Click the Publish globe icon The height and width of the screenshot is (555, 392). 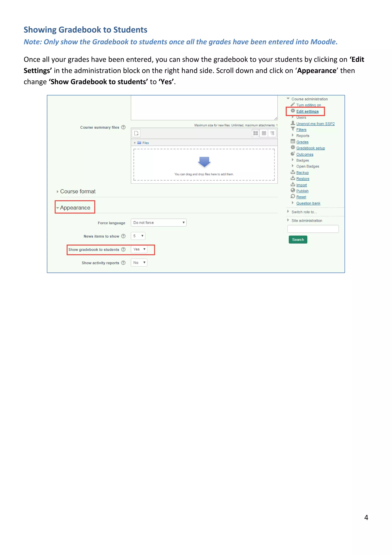[x=293, y=190]
